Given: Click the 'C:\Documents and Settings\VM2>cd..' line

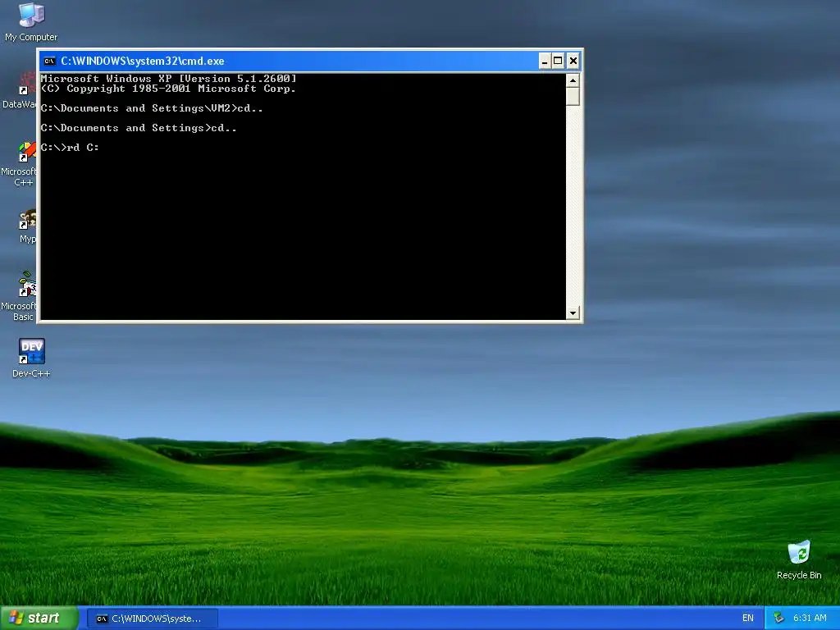Looking at the screenshot, I should coord(152,108).
